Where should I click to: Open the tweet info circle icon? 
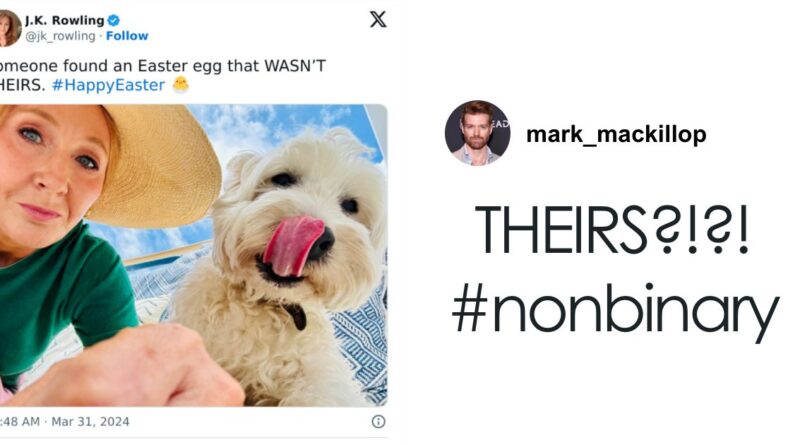(x=378, y=422)
